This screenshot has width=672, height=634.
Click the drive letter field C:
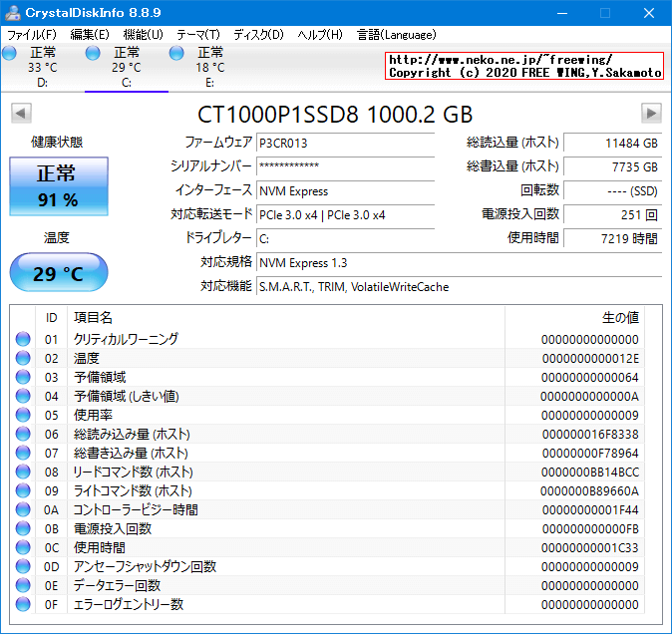pyautogui.click(x=345, y=238)
